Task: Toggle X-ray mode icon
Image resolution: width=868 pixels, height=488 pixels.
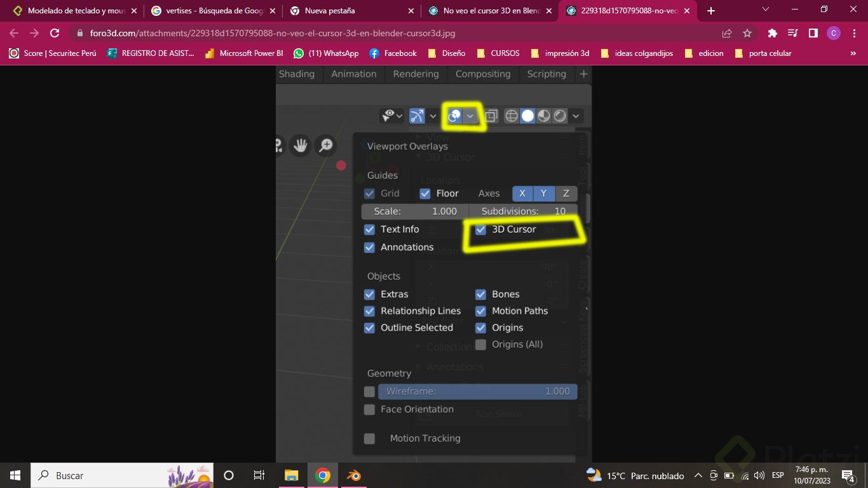Action: (x=491, y=116)
